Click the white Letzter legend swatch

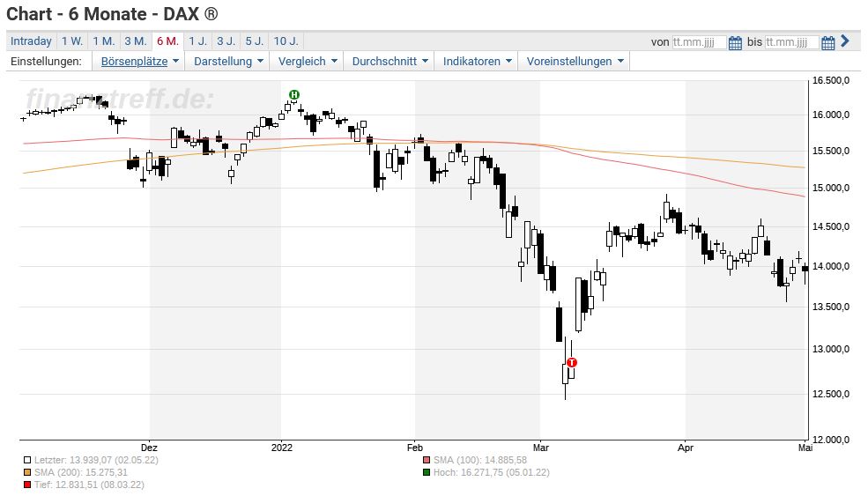pos(27,460)
